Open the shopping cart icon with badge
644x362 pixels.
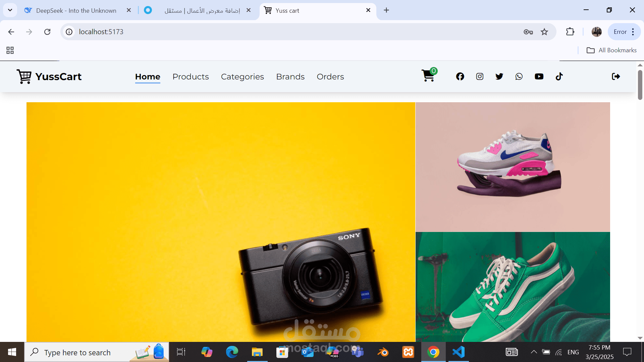pos(429,75)
